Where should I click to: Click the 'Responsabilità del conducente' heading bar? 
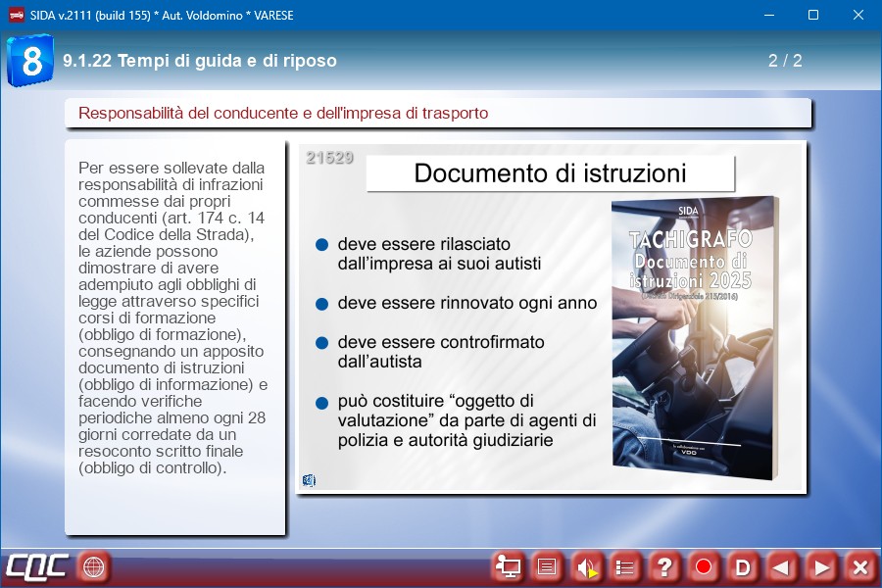[437, 113]
